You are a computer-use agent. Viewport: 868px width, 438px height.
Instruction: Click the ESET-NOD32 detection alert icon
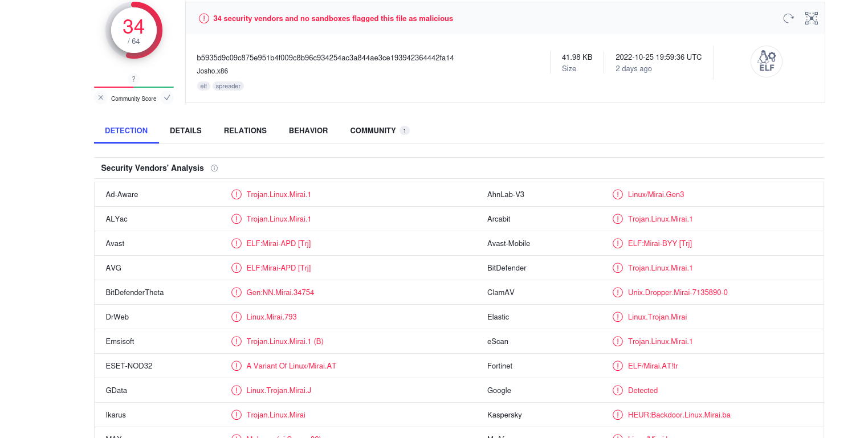(x=237, y=366)
